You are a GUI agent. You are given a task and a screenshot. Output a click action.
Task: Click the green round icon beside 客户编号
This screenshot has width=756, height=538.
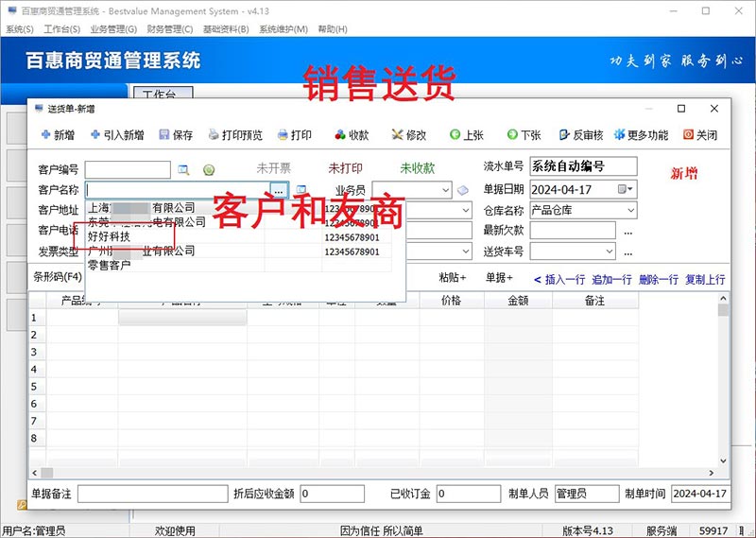pos(209,170)
